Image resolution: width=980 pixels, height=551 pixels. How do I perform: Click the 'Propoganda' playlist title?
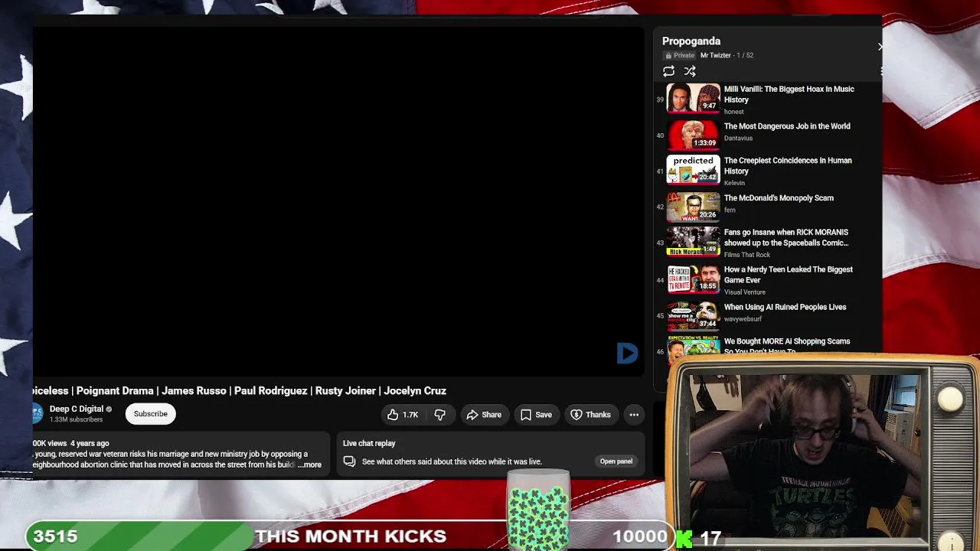coord(691,41)
